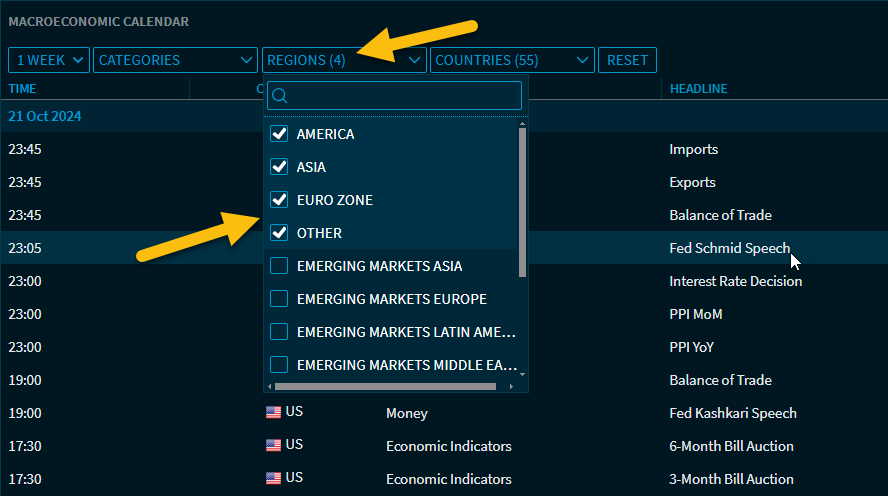Click the horizontal scrollbar right arrow in dropdown

point(521,386)
